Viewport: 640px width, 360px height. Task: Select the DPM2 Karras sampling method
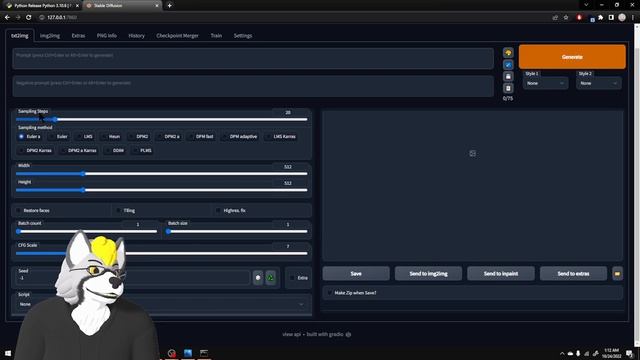click(35, 151)
